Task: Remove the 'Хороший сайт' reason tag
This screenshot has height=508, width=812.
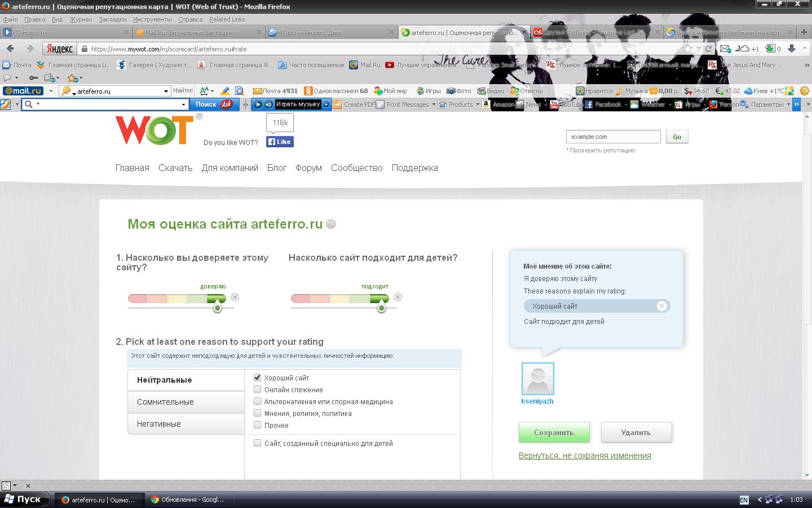Action: [x=661, y=306]
